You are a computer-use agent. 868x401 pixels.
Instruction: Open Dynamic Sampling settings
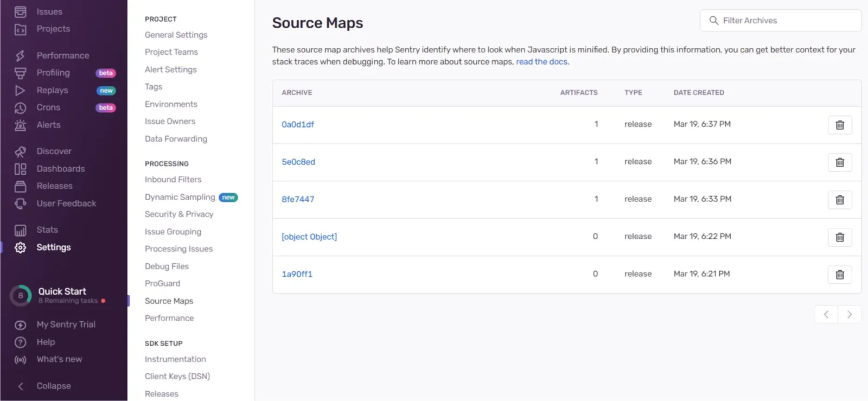(x=180, y=197)
